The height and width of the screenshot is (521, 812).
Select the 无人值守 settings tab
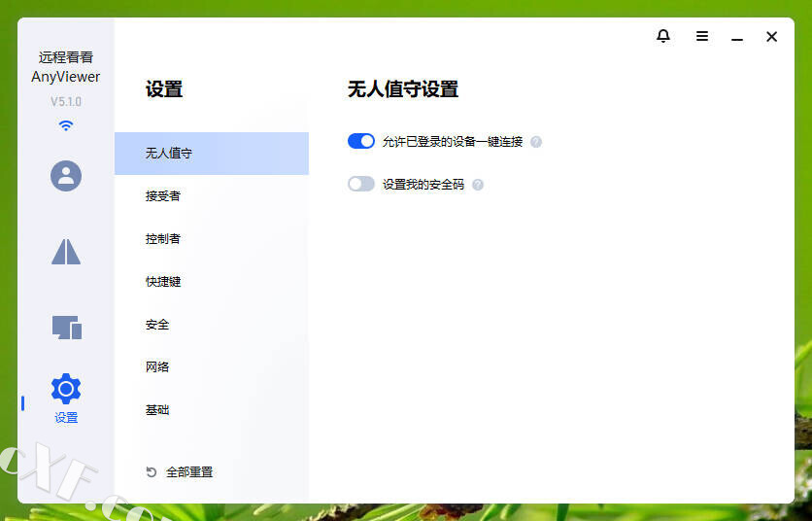pyautogui.click(x=212, y=154)
